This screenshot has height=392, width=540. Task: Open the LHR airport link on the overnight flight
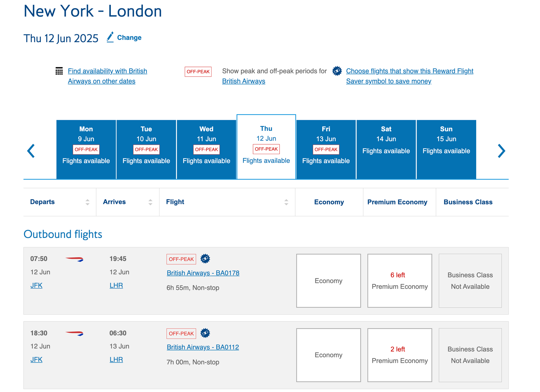click(116, 359)
